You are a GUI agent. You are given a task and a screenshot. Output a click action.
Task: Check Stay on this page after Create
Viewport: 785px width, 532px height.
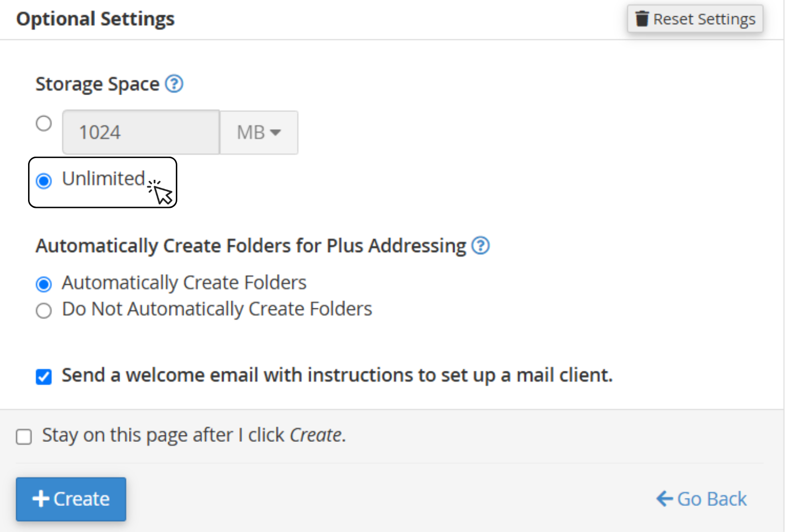pos(24,436)
